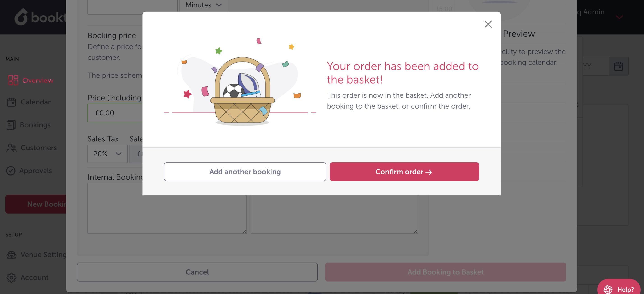Click the Bookings sidebar icon
The image size is (644, 294).
[11, 125]
